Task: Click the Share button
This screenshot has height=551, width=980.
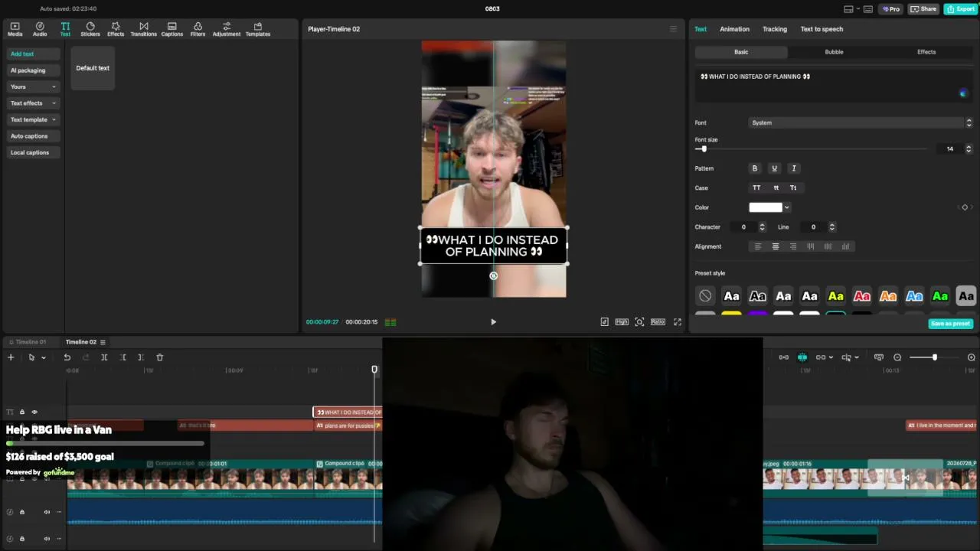Action: pos(924,9)
